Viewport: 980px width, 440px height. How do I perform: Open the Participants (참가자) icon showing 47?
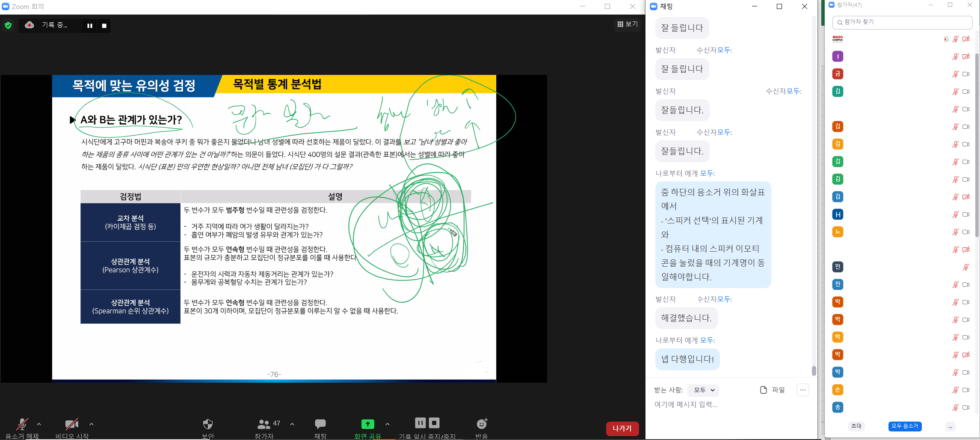(264, 424)
